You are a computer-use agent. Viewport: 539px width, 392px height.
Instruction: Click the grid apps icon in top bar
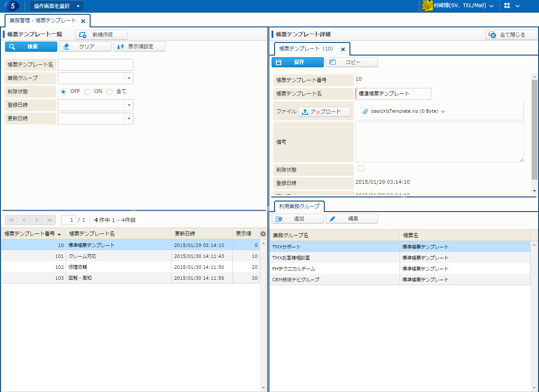[x=507, y=6]
